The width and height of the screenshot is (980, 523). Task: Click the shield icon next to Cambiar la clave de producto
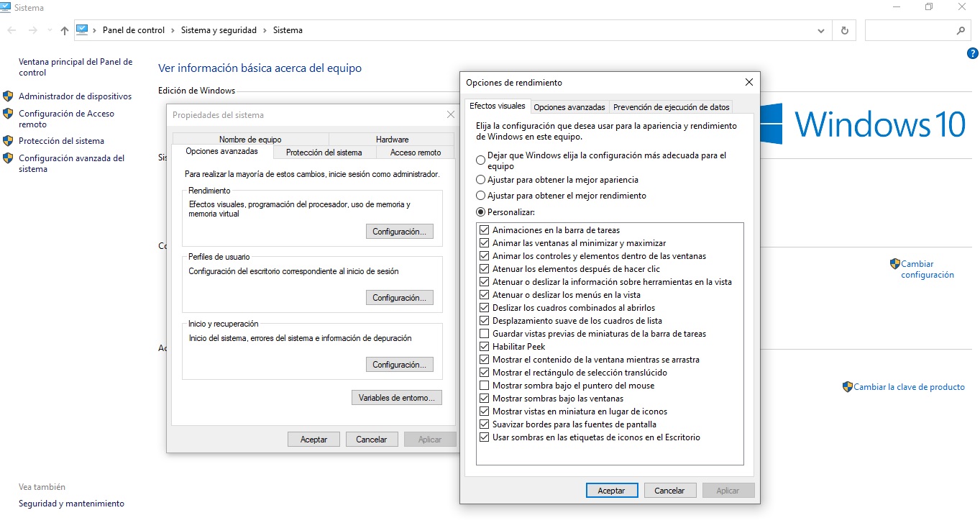click(848, 387)
